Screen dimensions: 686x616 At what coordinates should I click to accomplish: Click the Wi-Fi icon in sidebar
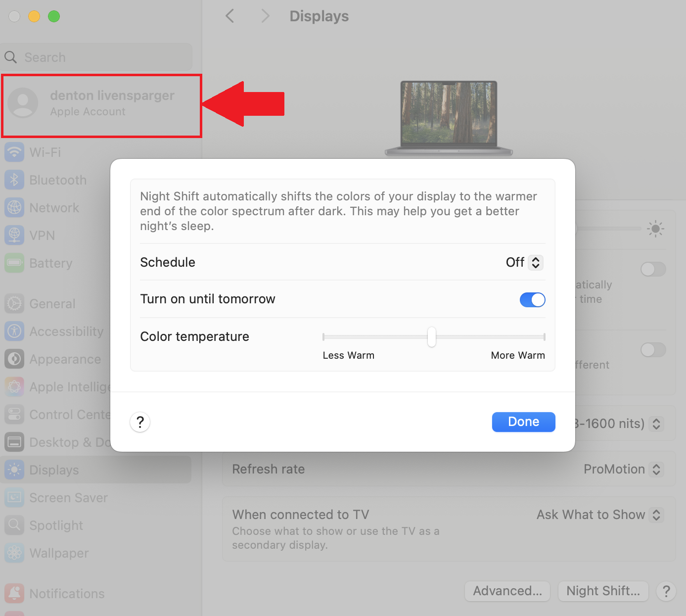tap(14, 152)
